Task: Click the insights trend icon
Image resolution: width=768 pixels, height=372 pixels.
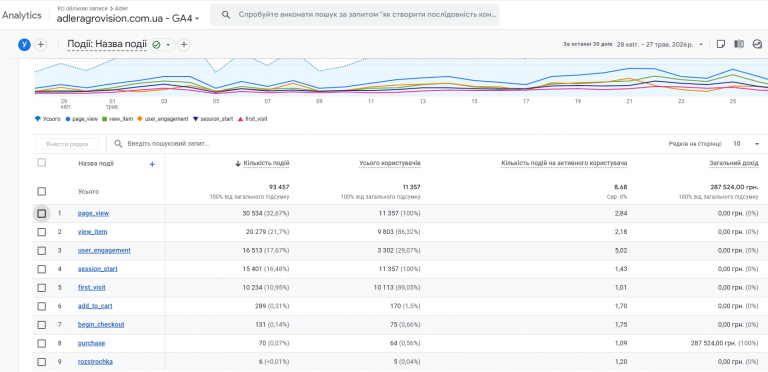Action: coord(757,44)
